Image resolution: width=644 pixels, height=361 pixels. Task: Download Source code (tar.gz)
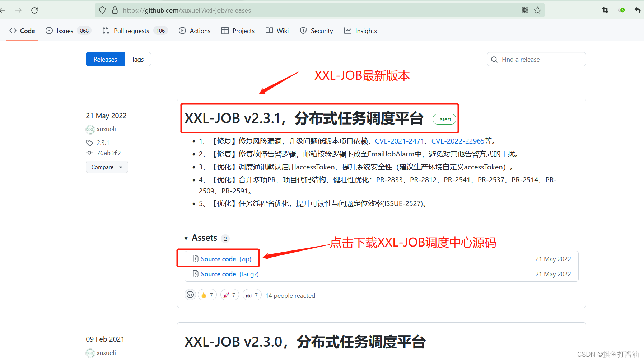point(230,274)
